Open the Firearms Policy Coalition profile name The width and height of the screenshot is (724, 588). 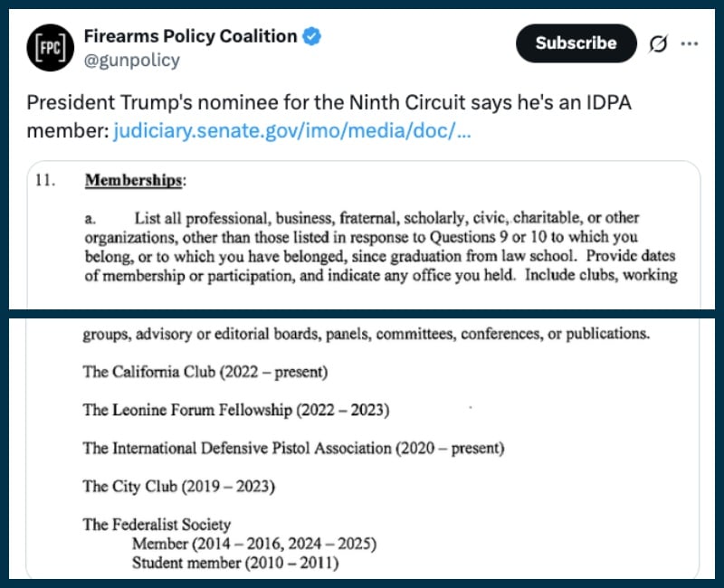click(x=190, y=36)
